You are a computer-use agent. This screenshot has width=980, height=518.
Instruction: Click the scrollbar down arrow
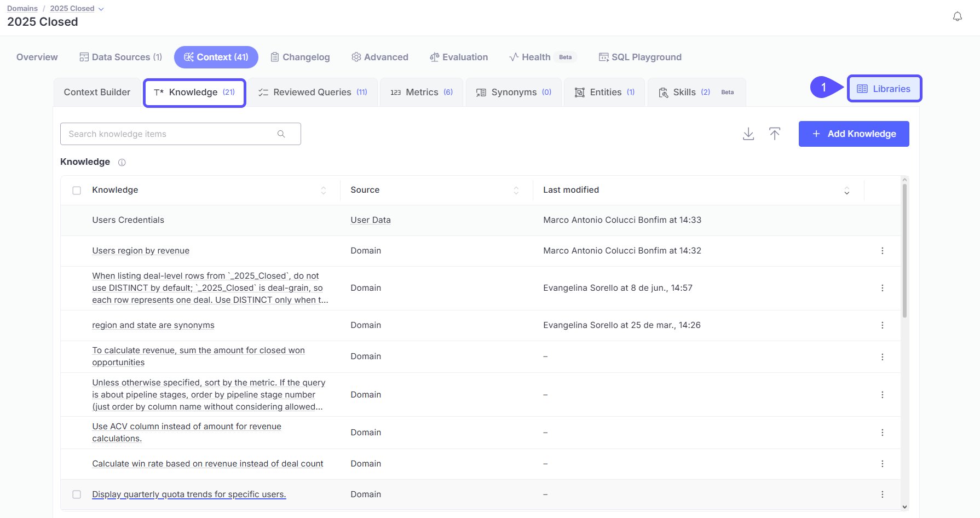click(904, 507)
